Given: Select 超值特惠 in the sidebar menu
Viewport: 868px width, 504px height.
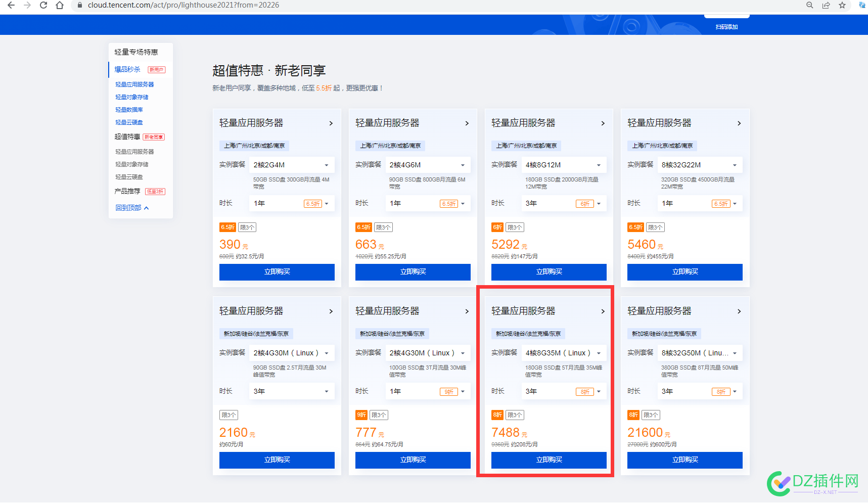Looking at the screenshot, I should click(127, 136).
